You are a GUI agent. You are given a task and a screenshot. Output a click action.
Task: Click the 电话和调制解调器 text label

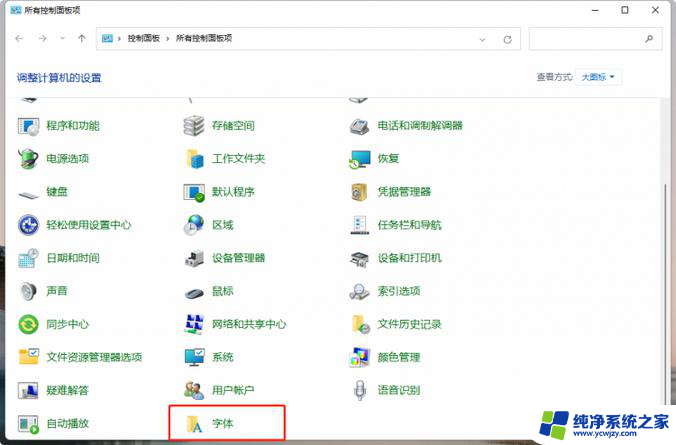420,126
